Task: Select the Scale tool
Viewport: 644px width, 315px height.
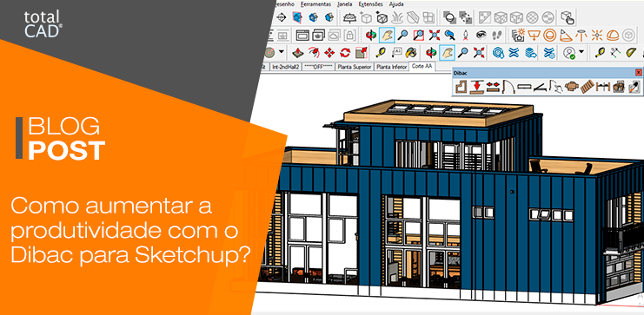Action: point(361,52)
